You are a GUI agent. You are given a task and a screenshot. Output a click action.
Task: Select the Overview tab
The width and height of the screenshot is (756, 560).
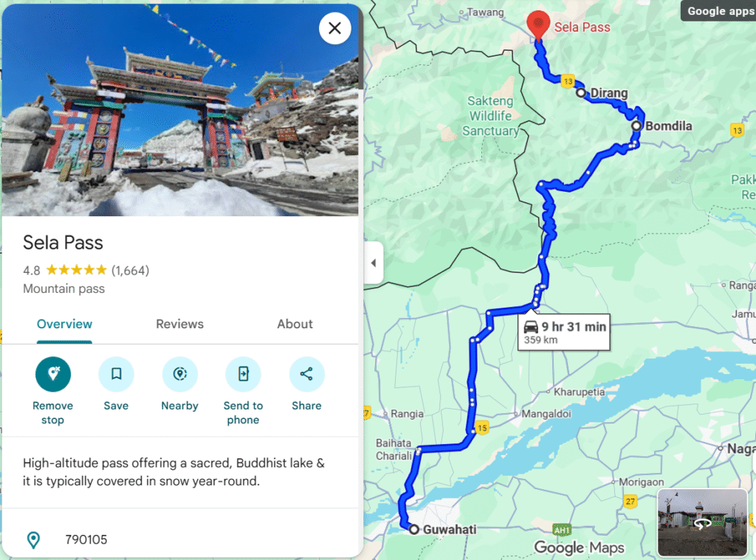pos(65,324)
